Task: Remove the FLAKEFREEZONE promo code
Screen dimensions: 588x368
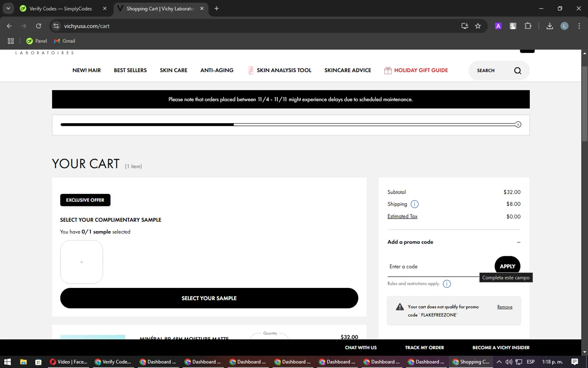Action: coord(505,307)
